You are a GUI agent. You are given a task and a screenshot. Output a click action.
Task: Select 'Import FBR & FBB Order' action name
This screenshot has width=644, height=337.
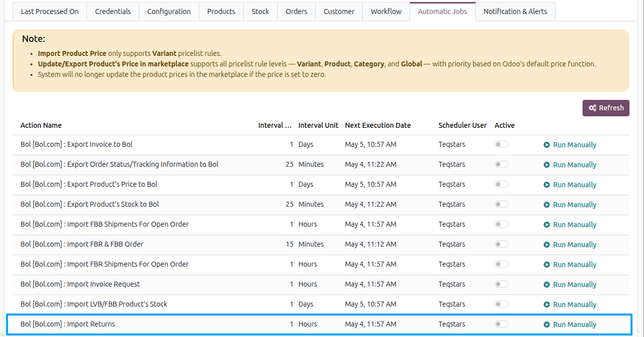click(x=82, y=244)
